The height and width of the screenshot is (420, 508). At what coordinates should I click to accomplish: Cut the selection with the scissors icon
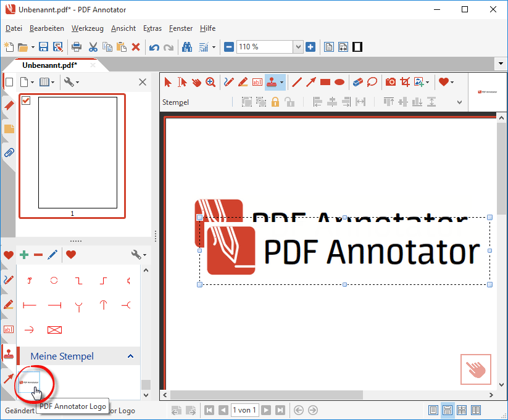(93, 47)
